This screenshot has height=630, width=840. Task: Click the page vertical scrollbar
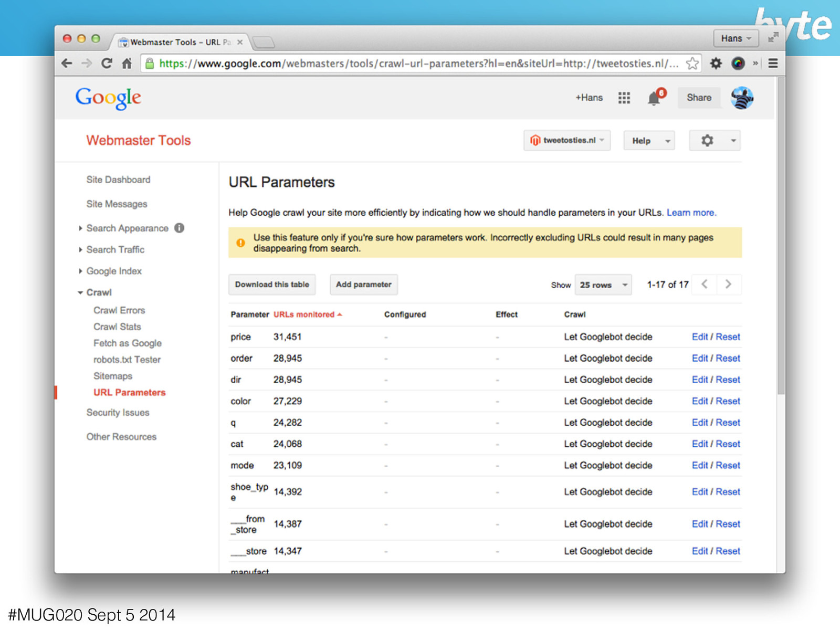(x=781, y=236)
